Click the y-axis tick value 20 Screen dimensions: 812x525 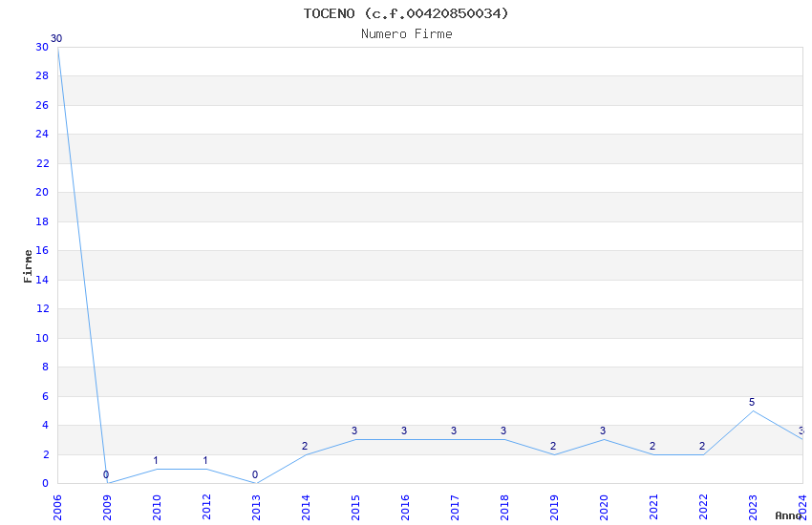pos(42,192)
